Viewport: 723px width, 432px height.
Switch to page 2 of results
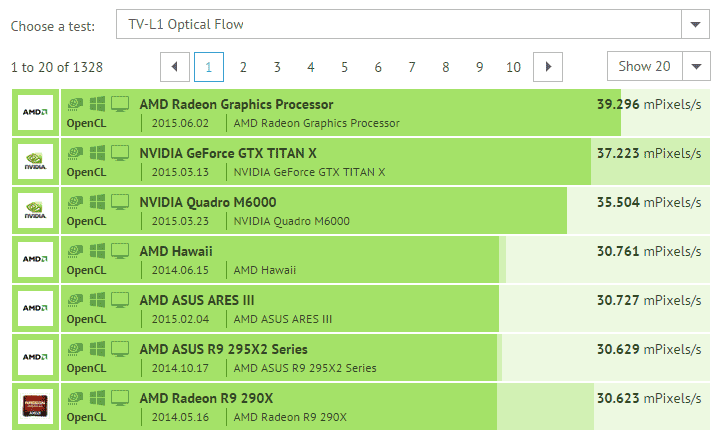coord(243,67)
